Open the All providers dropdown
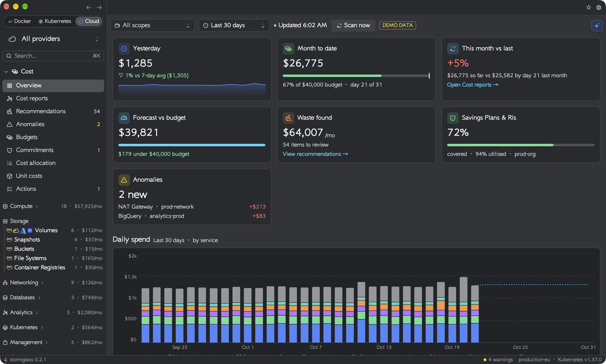 pyautogui.click(x=53, y=39)
